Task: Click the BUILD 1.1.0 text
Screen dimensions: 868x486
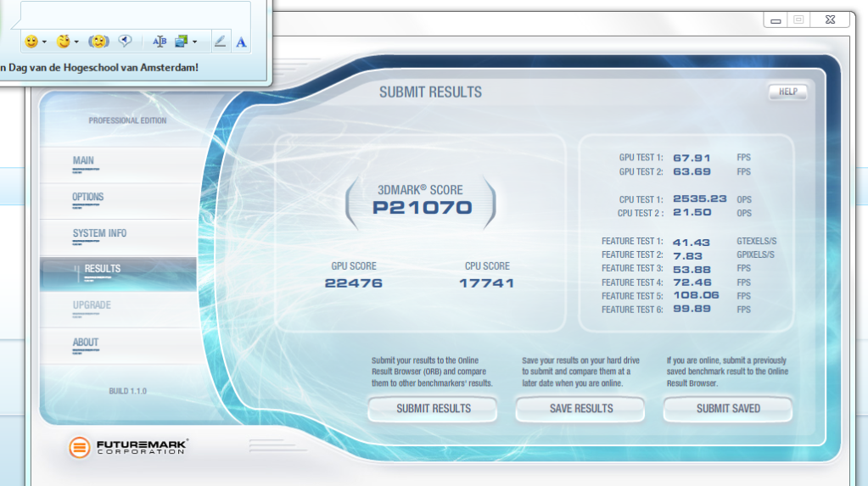Action: pyautogui.click(x=127, y=391)
